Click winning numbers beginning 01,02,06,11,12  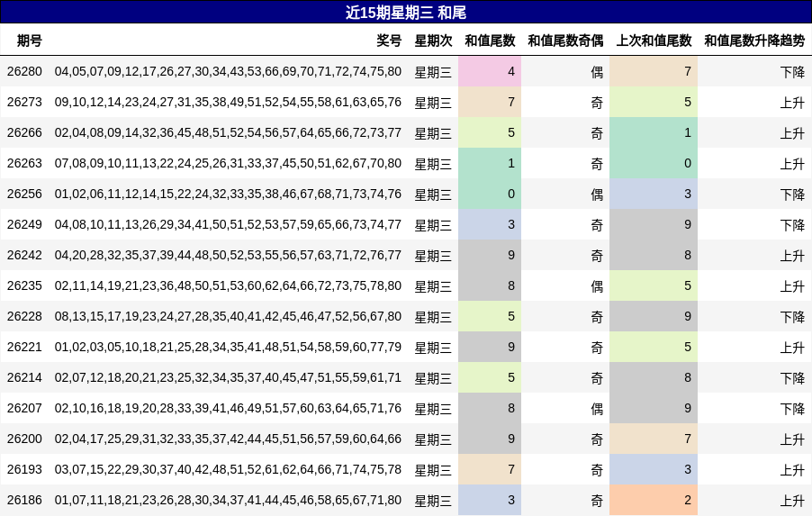(228, 194)
